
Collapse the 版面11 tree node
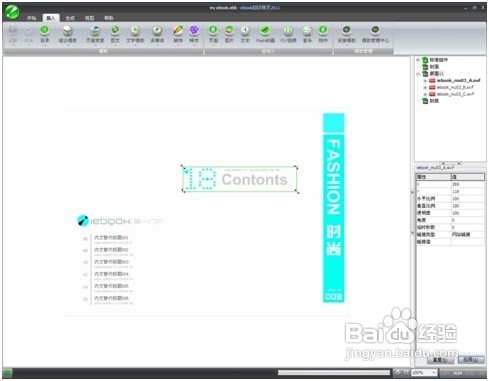coord(418,74)
